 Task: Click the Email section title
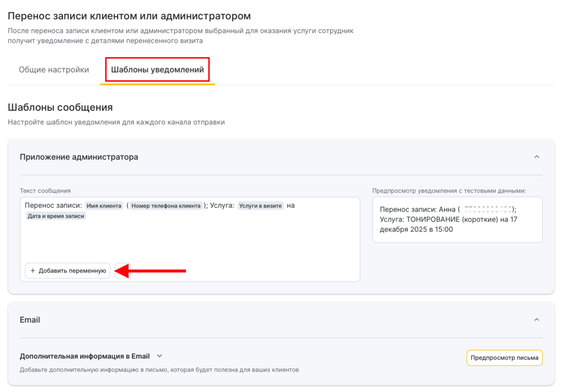coord(30,319)
